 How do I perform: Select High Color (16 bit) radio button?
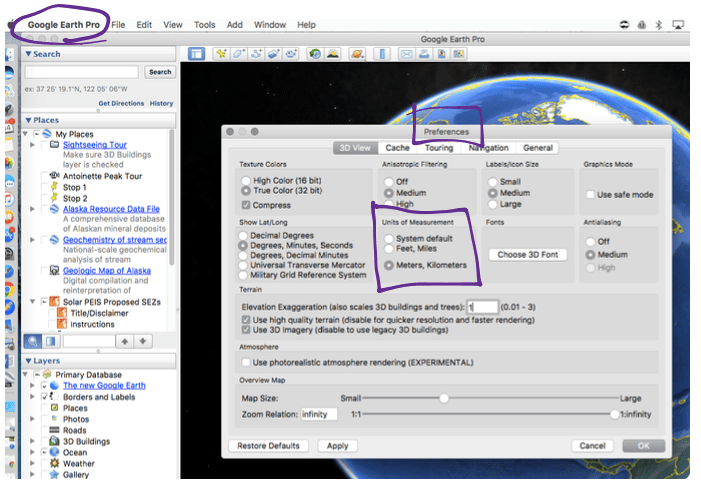[x=246, y=181]
